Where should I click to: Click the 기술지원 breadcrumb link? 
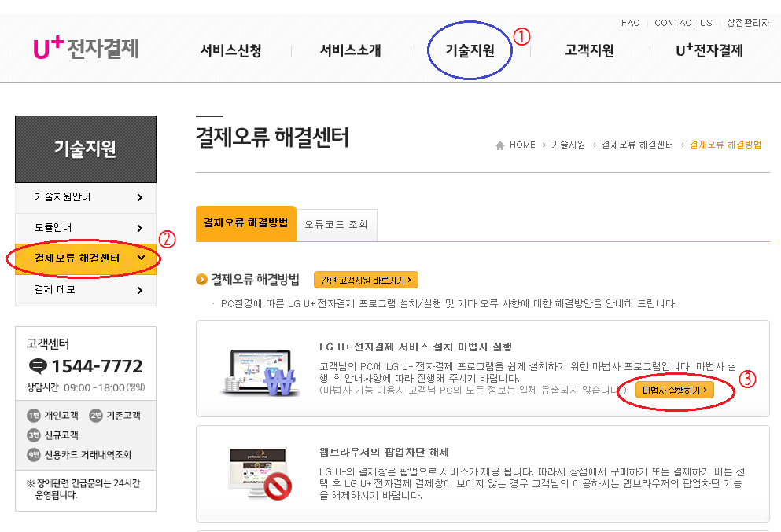[569, 145]
